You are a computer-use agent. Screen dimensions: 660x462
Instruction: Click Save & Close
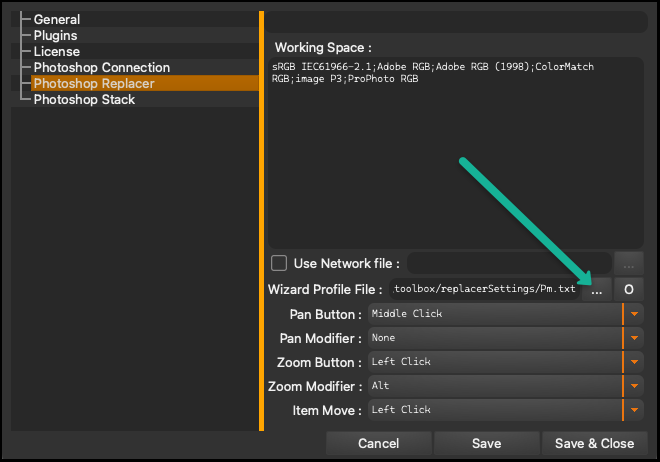pos(594,443)
